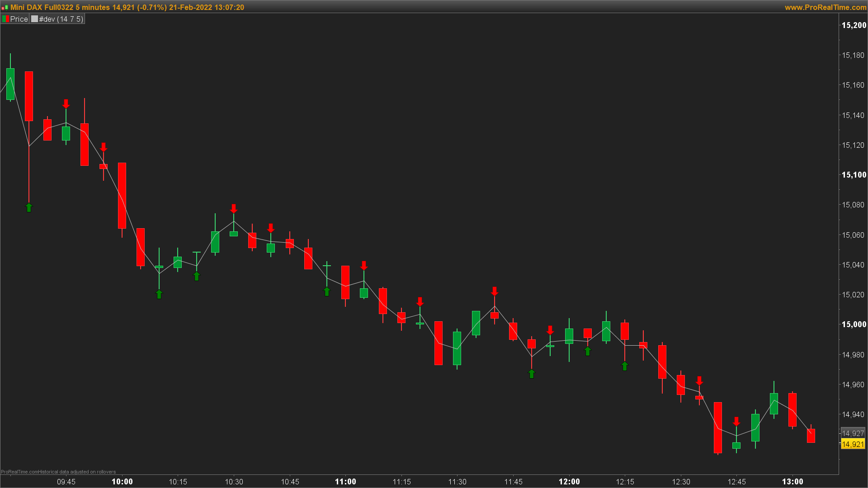Click the green-red Price color swatch

(5, 19)
